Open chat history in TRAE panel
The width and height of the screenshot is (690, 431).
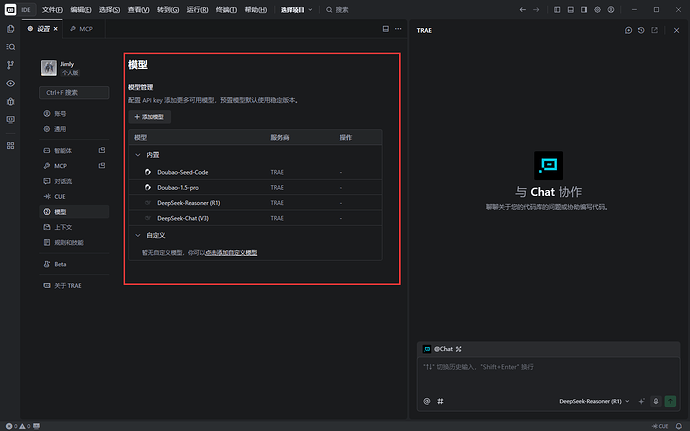[x=641, y=30]
